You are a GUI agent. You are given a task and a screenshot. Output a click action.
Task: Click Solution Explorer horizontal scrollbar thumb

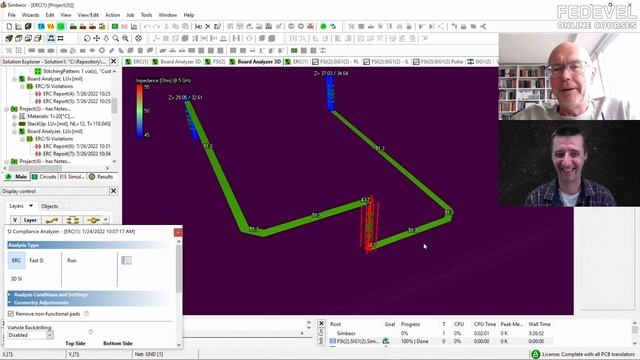[35, 168]
